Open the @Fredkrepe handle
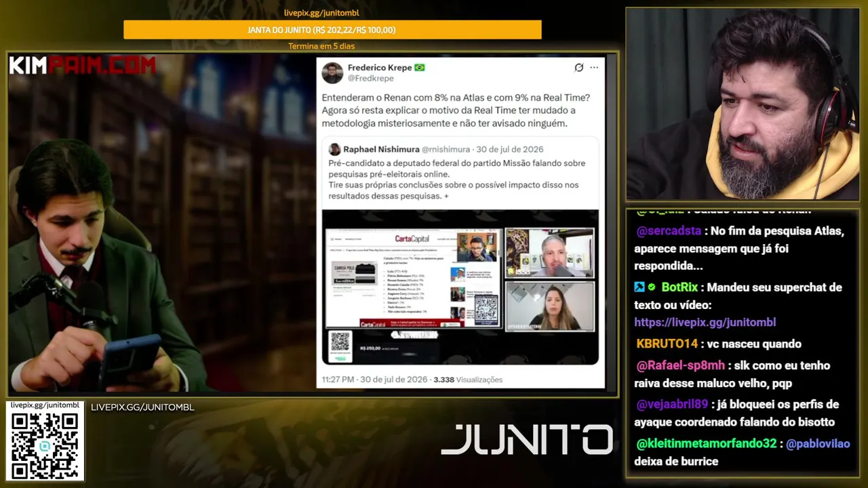 click(x=370, y=79)
